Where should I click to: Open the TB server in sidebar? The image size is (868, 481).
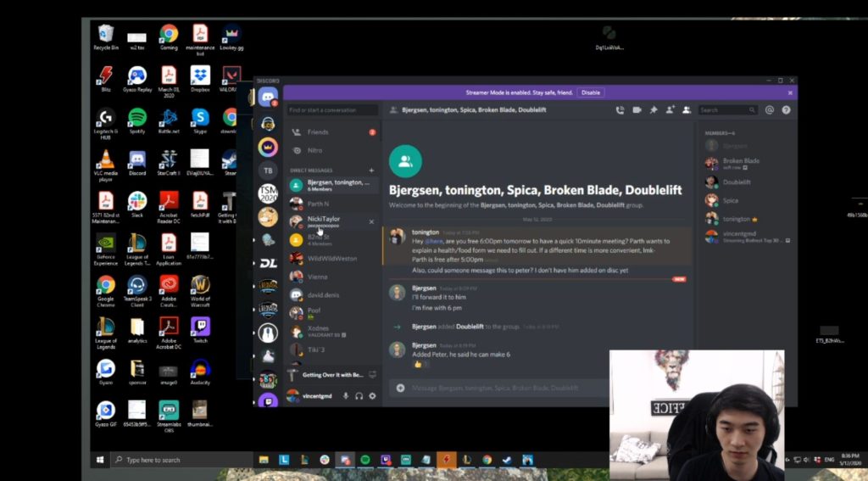(x=268, y=171)
